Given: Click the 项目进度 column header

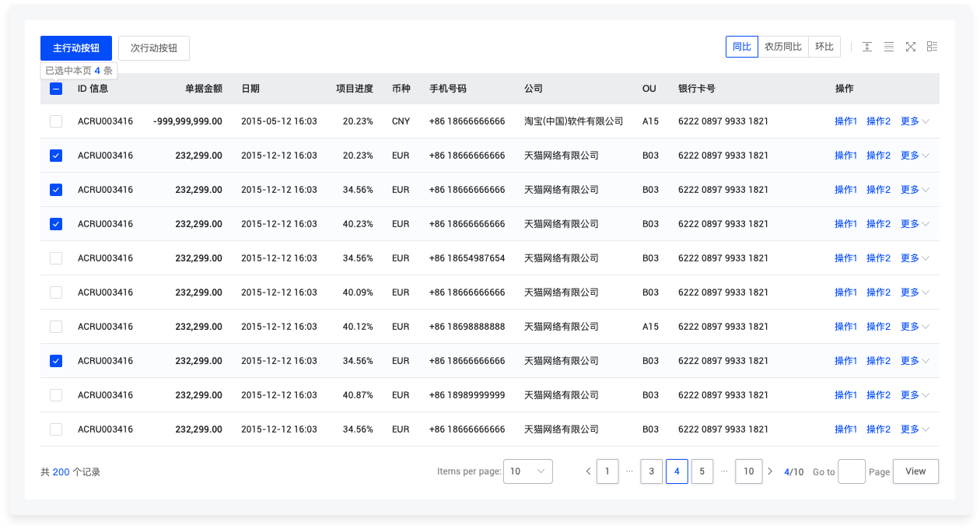Looking at the screenshot, I should [355, 89].
